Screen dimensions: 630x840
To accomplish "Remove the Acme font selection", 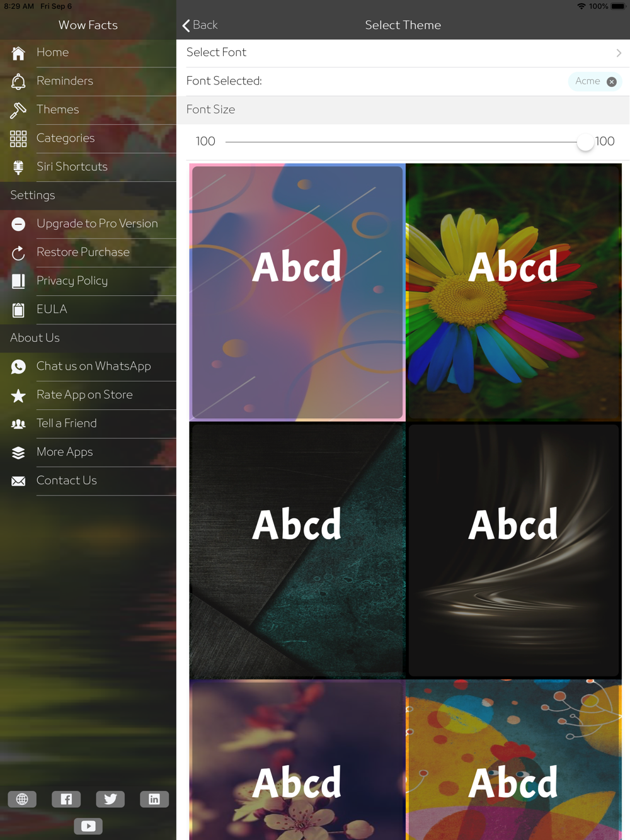I will coord(611,82).
